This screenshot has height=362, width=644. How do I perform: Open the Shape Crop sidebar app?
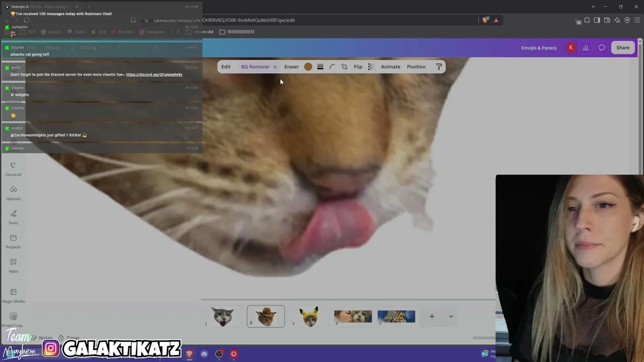click(x=13, y=320)
